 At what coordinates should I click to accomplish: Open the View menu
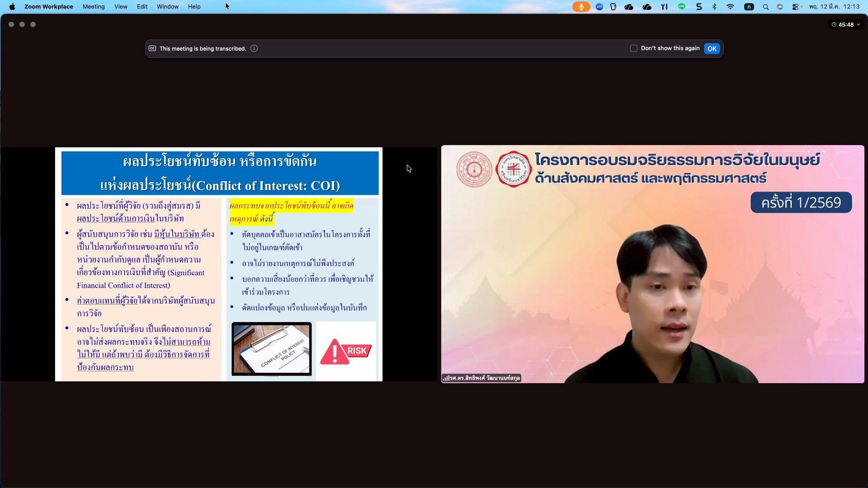(x=121, y=7)
